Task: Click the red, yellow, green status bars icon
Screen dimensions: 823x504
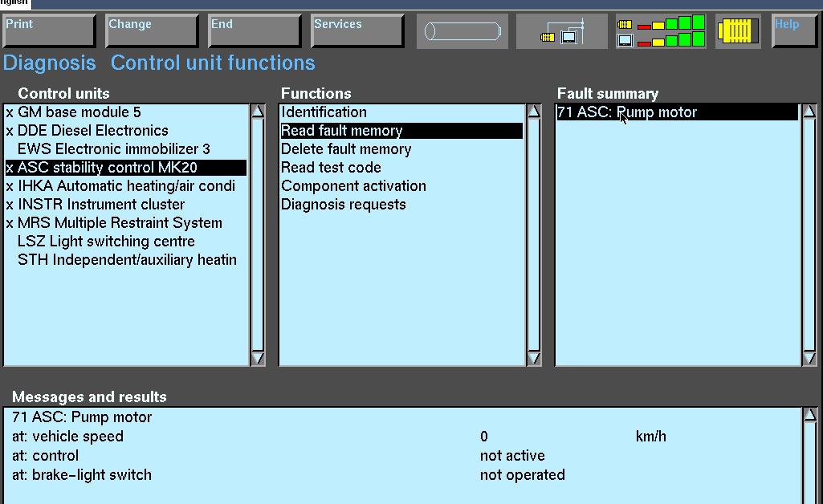Action: 661,32
